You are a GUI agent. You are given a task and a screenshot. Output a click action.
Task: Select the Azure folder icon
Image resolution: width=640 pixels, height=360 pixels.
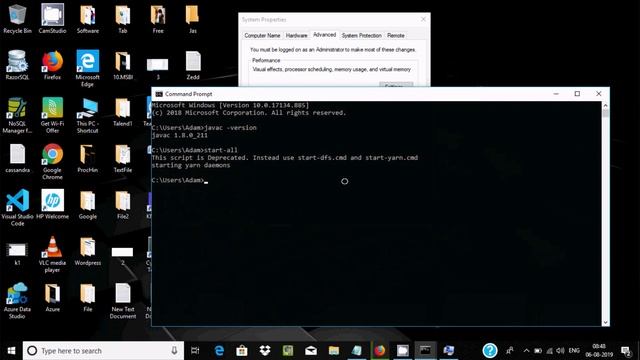[x=52, y=297]
